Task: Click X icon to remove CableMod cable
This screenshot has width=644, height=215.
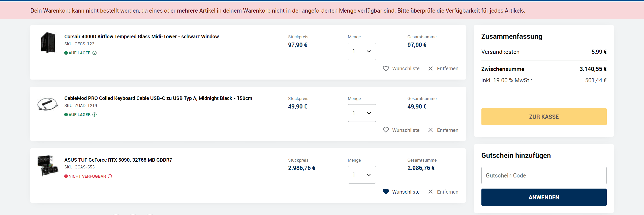Action: (x=431, y=130)
